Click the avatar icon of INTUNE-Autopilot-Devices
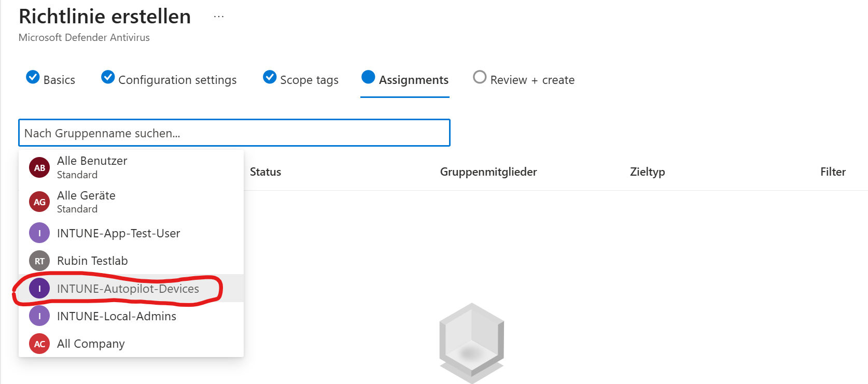 [x=39, y=289]
